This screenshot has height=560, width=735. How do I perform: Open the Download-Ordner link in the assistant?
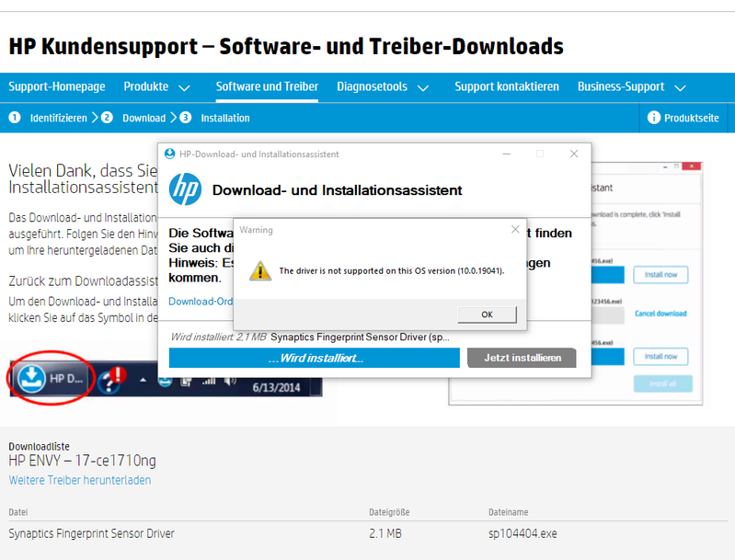coord(201,302)
